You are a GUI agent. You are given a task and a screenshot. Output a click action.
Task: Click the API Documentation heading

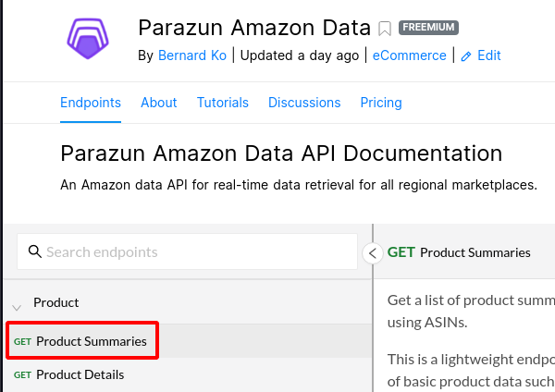pos(281,153)
